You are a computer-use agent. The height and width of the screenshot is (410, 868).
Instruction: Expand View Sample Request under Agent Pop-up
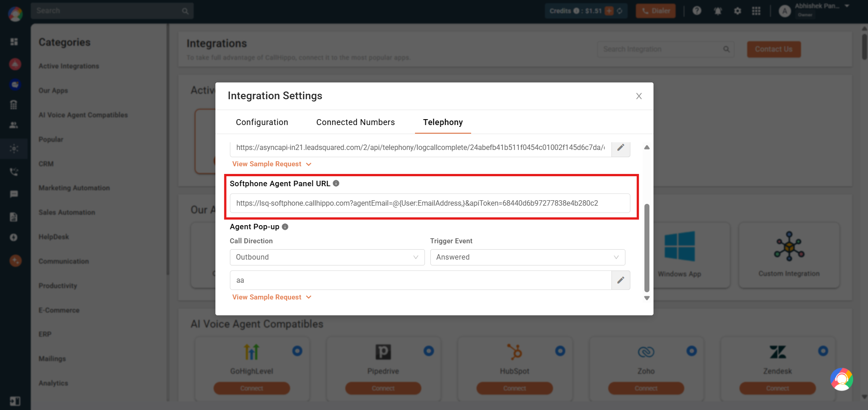coord(272,297)
